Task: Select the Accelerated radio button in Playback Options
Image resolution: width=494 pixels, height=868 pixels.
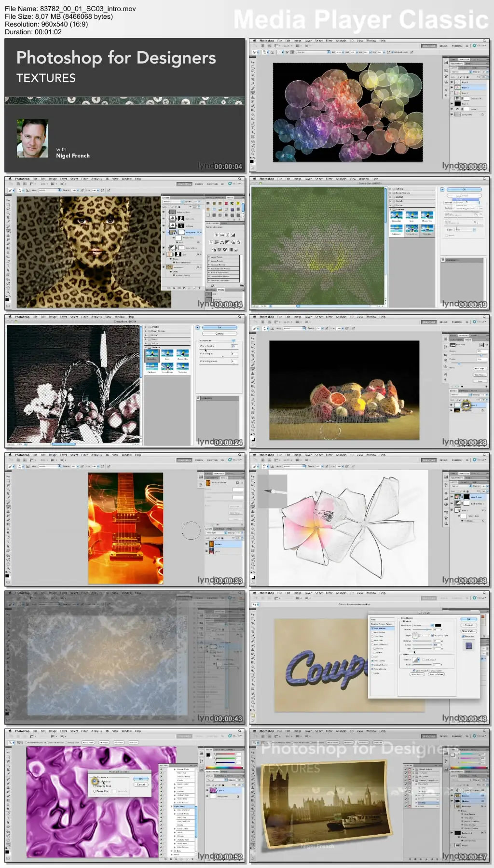Action: pyautogui.click(x=95, y=781)
